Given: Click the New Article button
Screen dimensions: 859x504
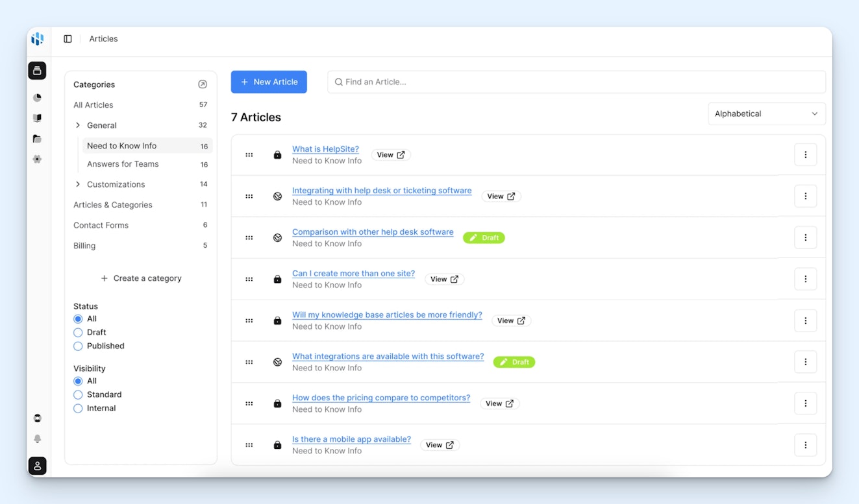Looking at the screenshot, I should 269,82.
